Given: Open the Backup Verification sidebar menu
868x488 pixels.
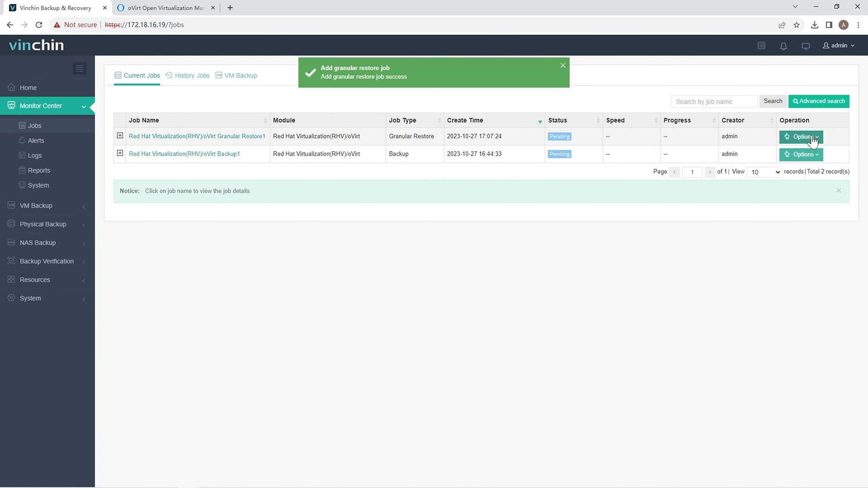Looking at the screenshot, I should pyautogui.click(x=47, y=261).
